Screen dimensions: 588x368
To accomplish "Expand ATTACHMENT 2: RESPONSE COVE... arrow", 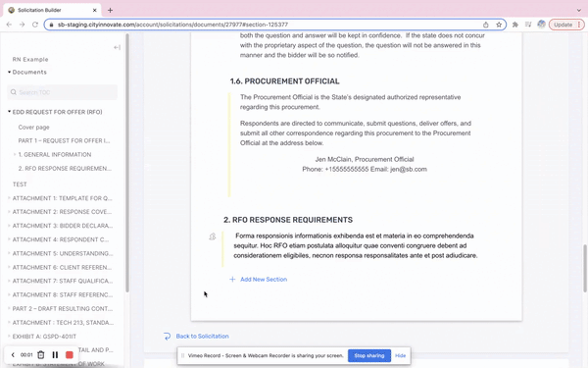I will [9, 212].
